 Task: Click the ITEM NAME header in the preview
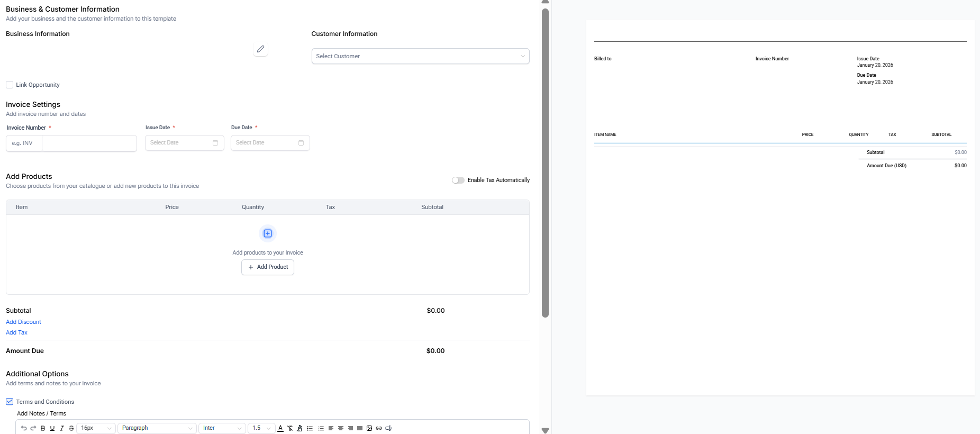tap(605, 135)
